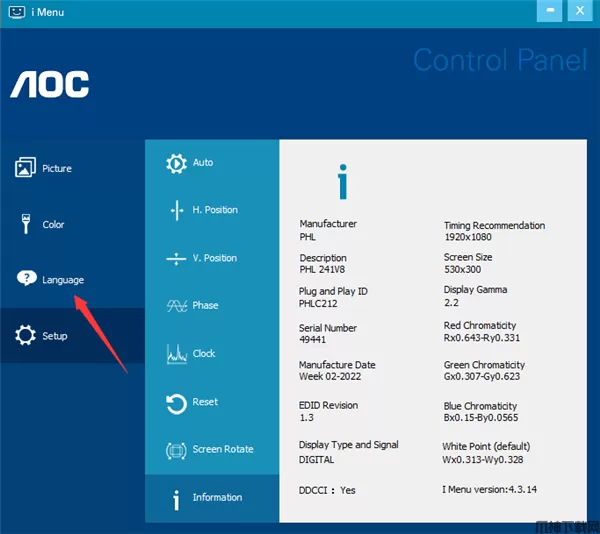Click the Screen Rotate icon
Screen dimensions: 600x534
pyautogui.click(x=176, y=450)
